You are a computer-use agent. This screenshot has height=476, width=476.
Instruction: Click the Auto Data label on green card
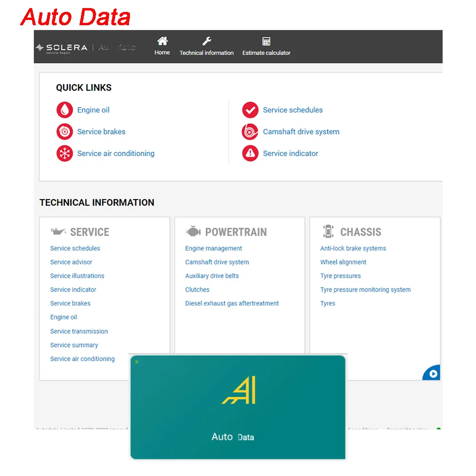[233, 437]
